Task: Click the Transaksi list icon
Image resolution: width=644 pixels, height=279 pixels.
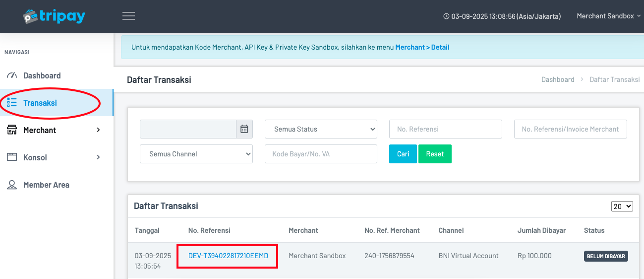Action: [12, 103]
